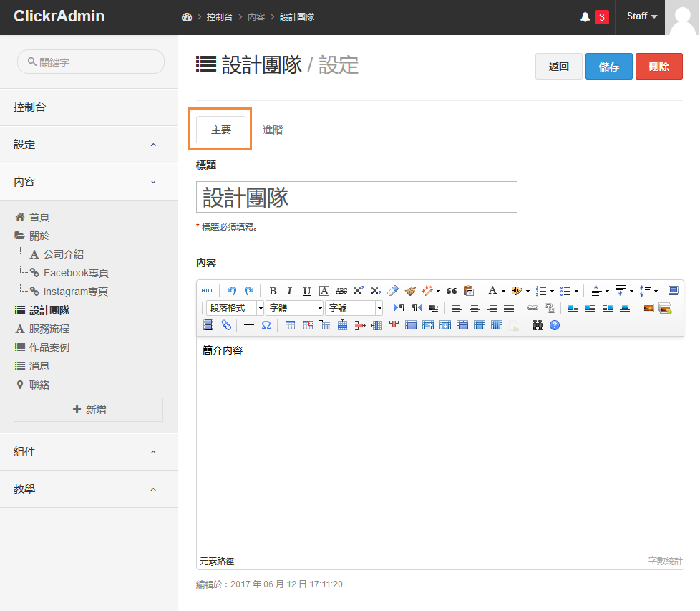
Task: Switch to the 進階 tab
Action: click(x=272, y=130)
